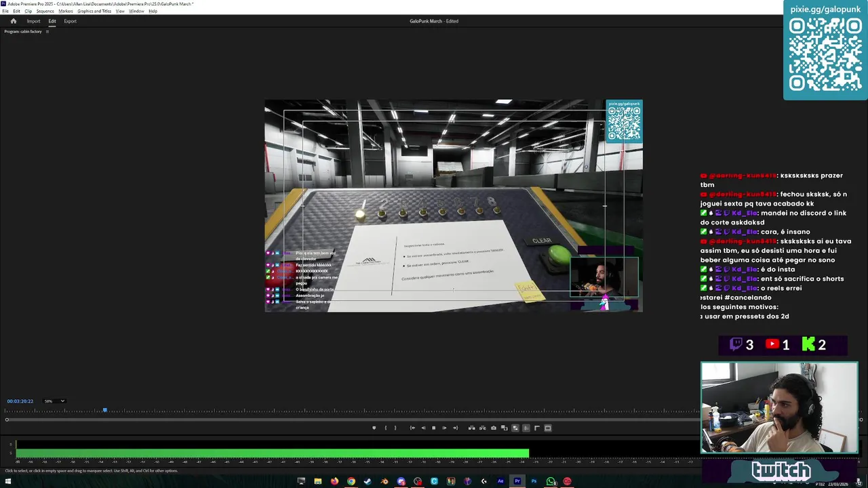
Task: Click the Comparison View button
Action: tap(504, 428)
